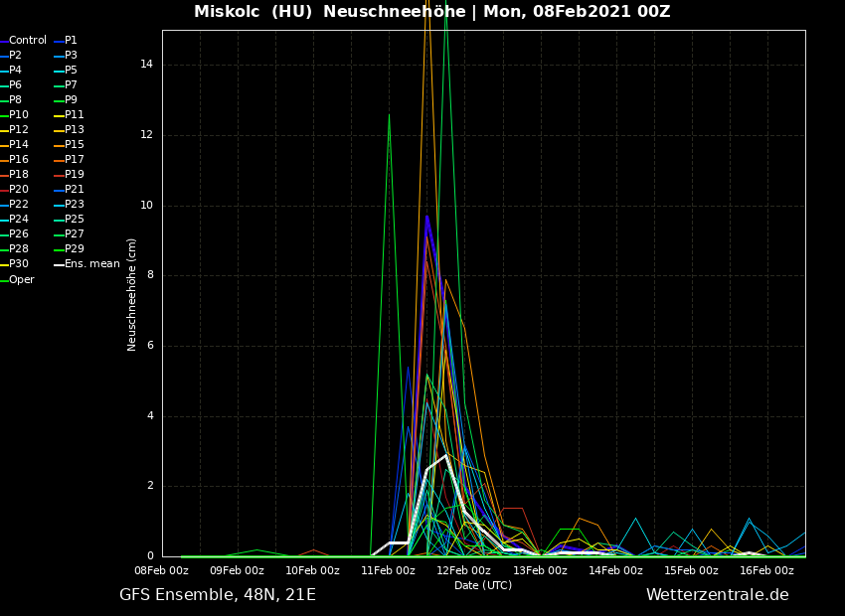Select the P30 legend entry
Image resolution: width=845 pixels, height=616 pixels.
coord(19,264)
